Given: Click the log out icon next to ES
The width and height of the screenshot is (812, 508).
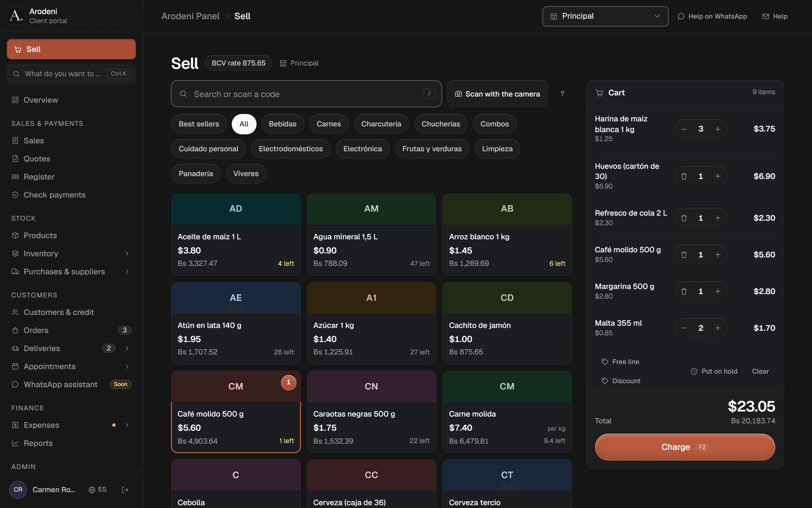Looking at the screenshot, I should (125, 490).
